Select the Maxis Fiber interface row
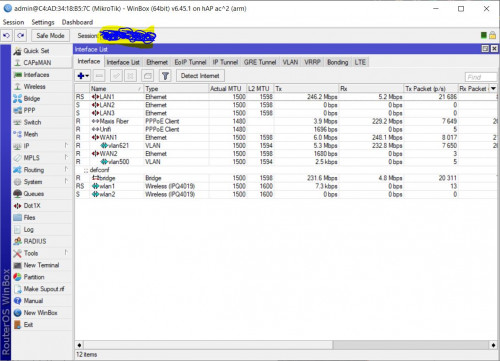Image resolution: width=500 pixels, height=361 pixels. tap(286, 121)
